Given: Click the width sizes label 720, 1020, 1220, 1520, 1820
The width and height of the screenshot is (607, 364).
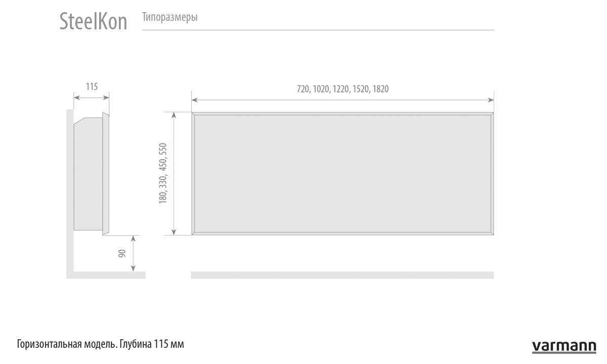Looking at the screenshot, I should [x=342, y=89].
